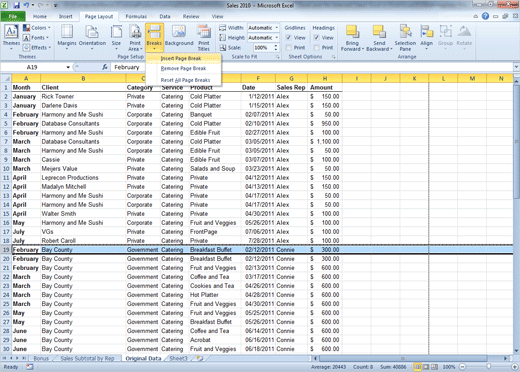Image resolution: width=520 pixels, height=372 pixels.
Task: Click the zoom slider track
Action: (489, 367)
